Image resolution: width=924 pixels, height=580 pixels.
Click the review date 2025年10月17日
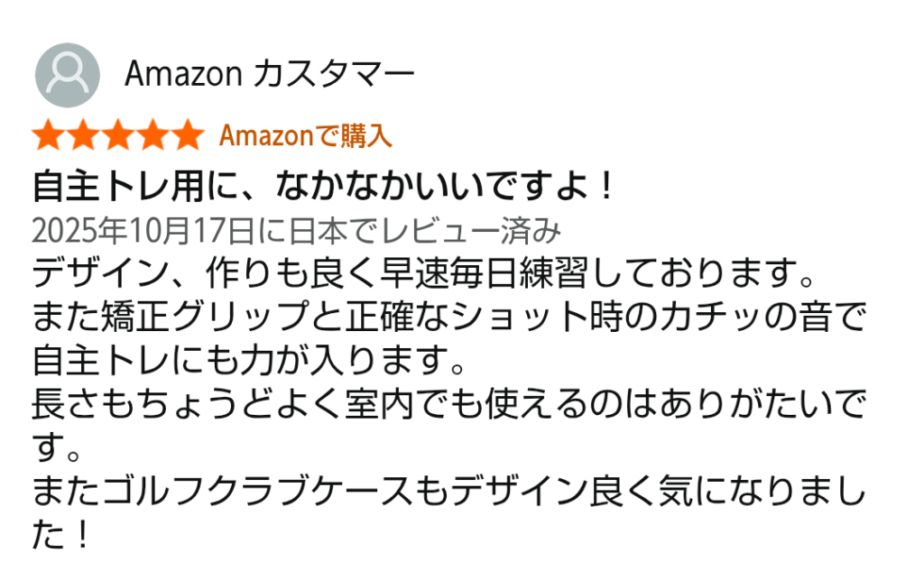coord(142,231)
